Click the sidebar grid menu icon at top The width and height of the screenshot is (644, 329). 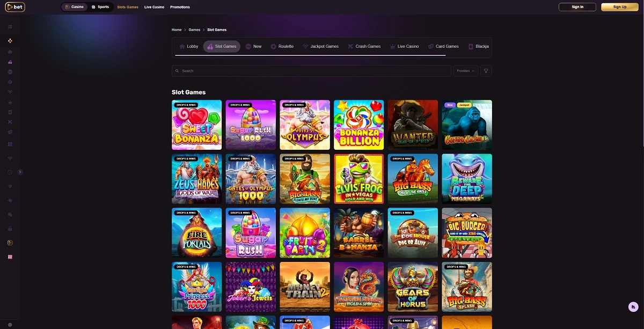[x=10, y=26]
